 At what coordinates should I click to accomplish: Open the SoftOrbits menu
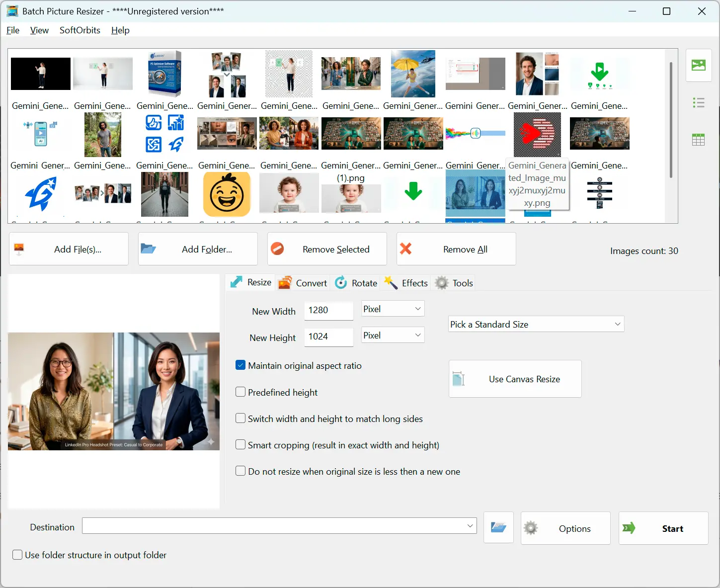click(x=80, y=30)
